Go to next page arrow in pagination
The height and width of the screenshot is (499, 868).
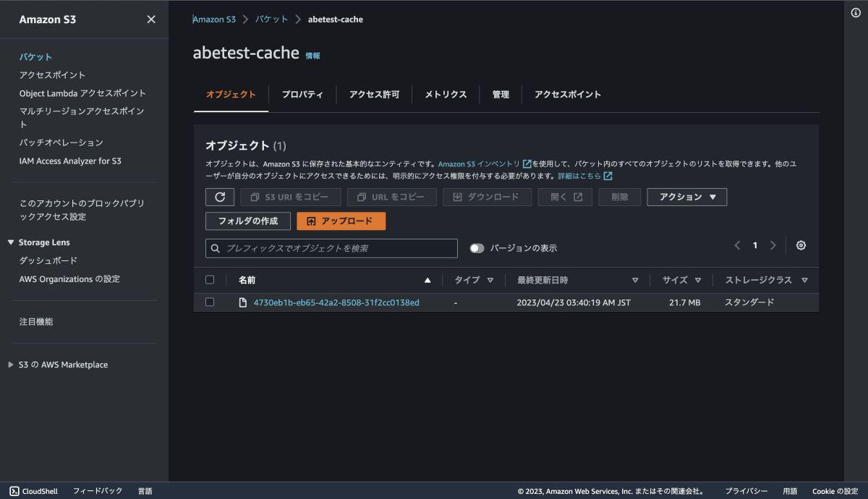click(x=773, y=245)
